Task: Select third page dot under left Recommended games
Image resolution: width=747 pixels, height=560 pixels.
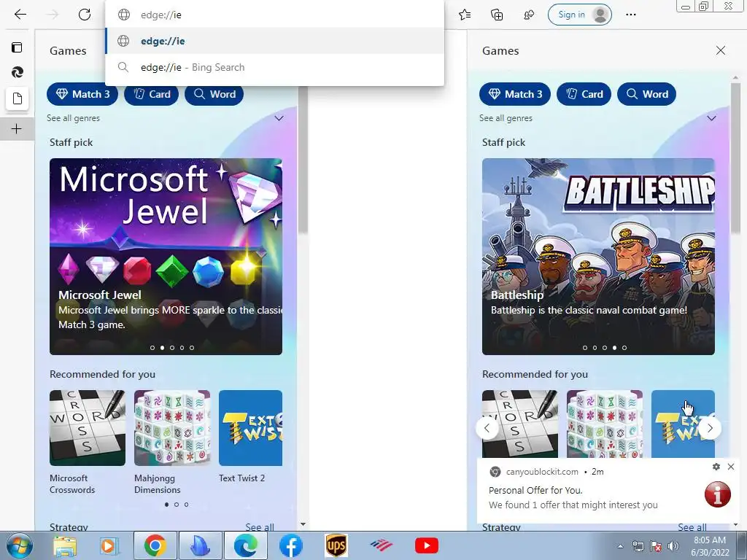Action: point(186,505)
